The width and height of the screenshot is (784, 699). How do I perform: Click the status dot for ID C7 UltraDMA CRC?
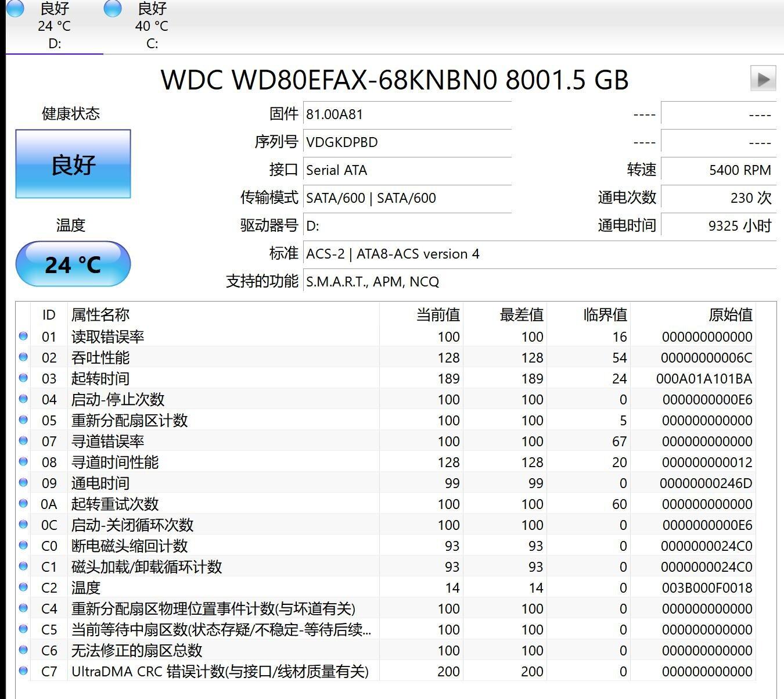pyautogui.click(x=23, y=671)
